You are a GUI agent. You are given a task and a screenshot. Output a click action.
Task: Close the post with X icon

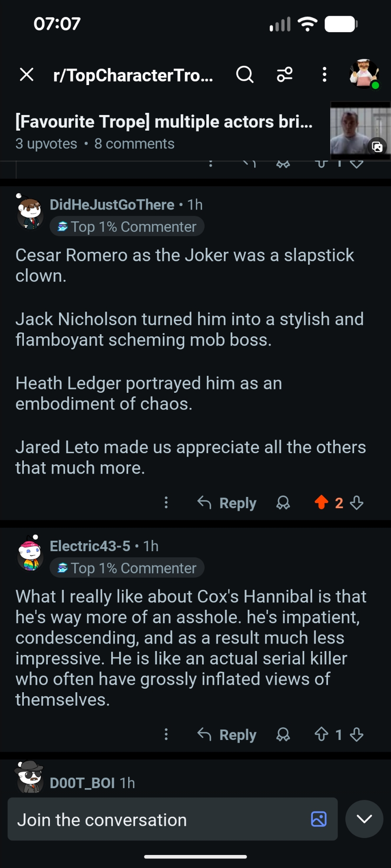(x=27, y=75)
